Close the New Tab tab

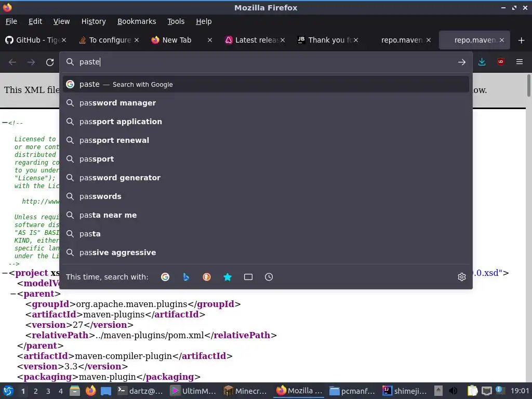pyautogui.click(x=210, y=40)
